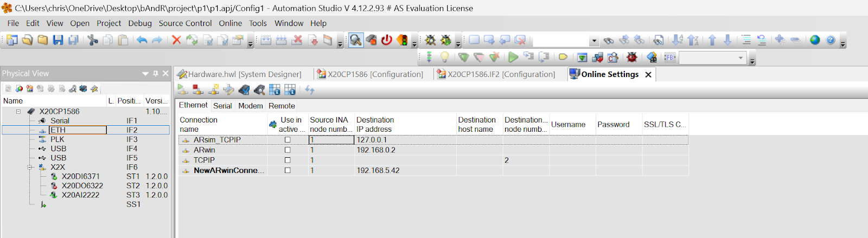Click the Source INA node number cell for ARsim_TCPIP

click(x=331, y=140)
